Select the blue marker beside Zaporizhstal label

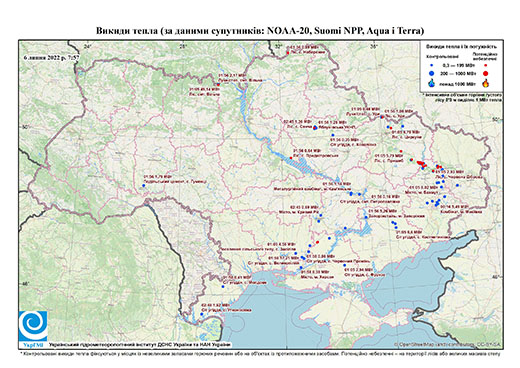tap(366, 217)
